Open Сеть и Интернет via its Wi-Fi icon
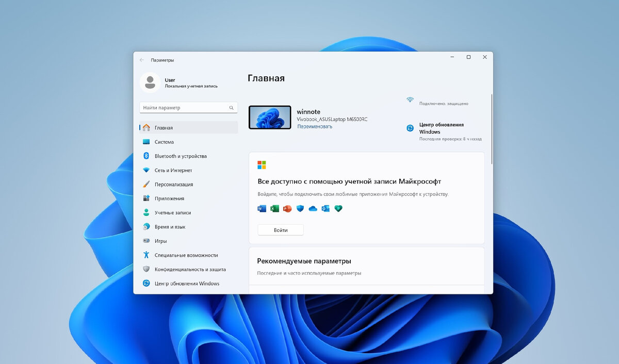 click(146, 170)
